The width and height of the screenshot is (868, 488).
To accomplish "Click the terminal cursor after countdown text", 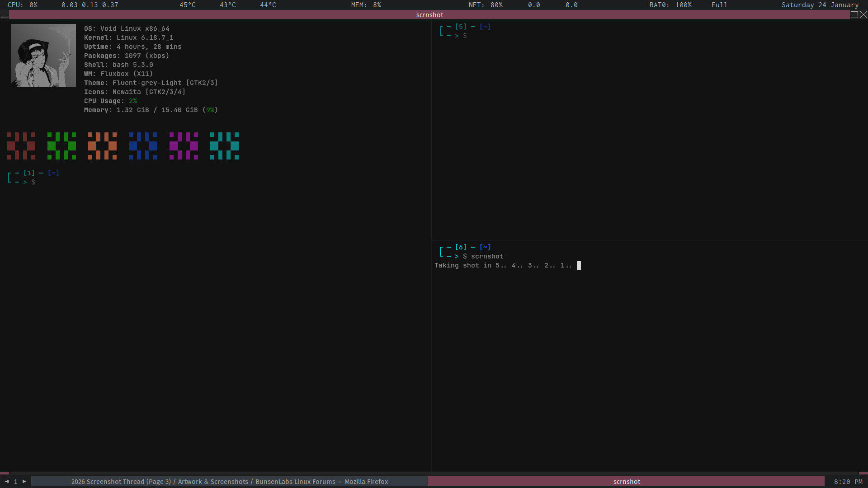I will (579, 265).
